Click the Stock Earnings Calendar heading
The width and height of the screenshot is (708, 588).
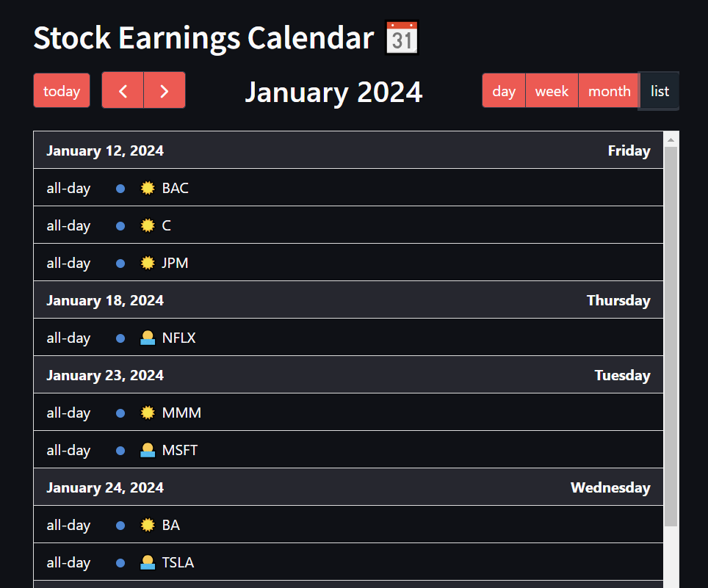pyautogui.click(x=203, y=38)
